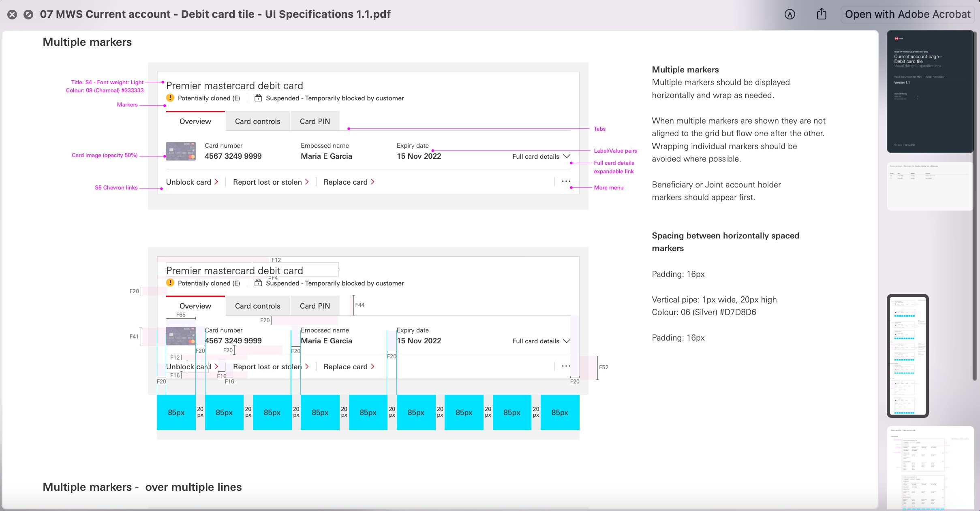Click 'Multiple markers - over multiple lines' heading

tap(142, 487)
